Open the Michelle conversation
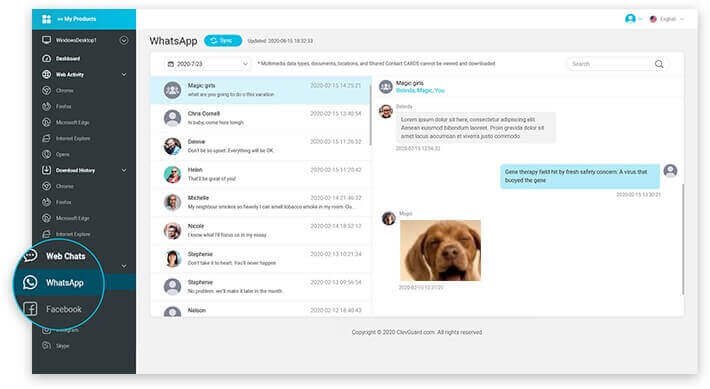This screenshot has height=389, width=710. point(261,202)
